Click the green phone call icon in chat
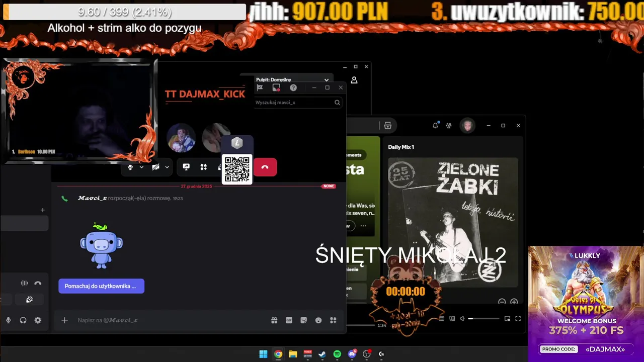644x362 pixels. click(64, 199)
